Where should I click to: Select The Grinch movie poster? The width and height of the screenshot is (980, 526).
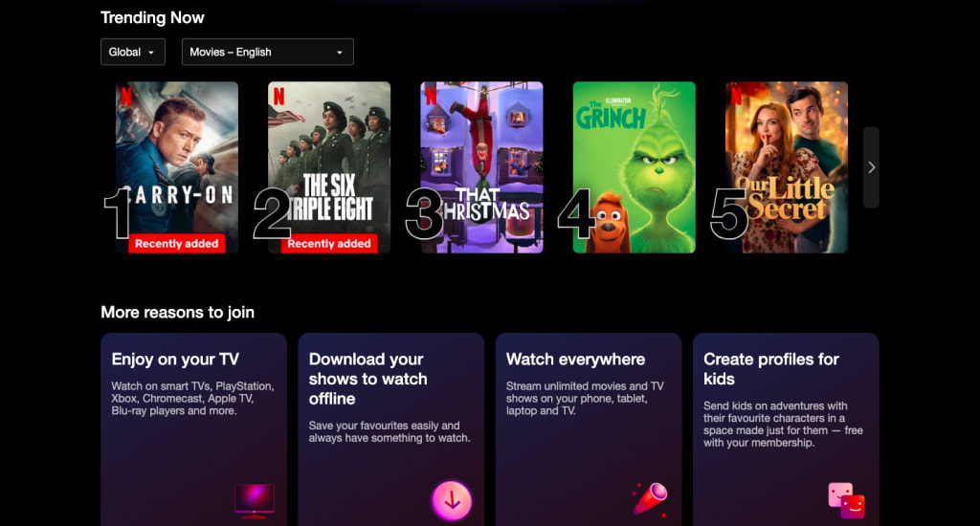click(635, 167)
